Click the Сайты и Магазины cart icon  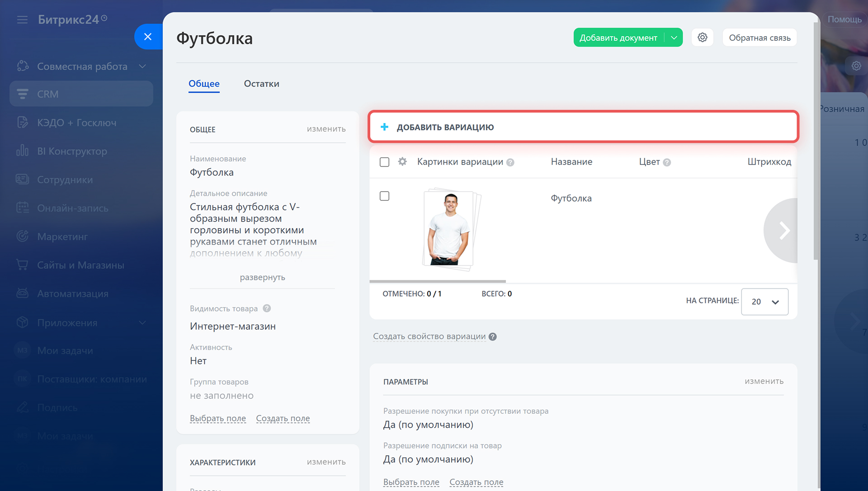point(23,265)
